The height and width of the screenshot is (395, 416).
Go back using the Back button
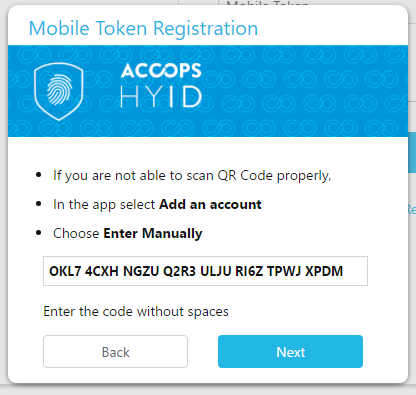pos(115,351)
